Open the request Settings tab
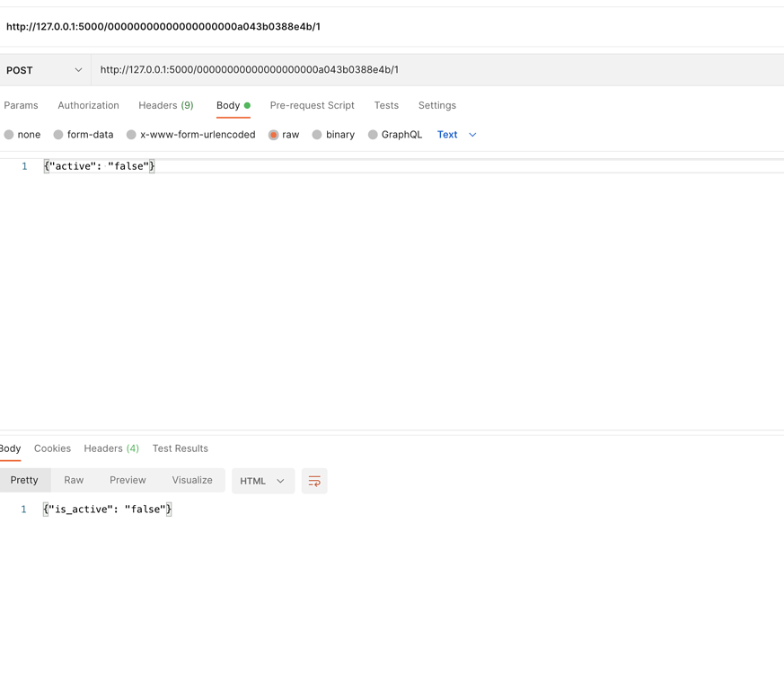The image size is (784, 674). pos(437,105)
